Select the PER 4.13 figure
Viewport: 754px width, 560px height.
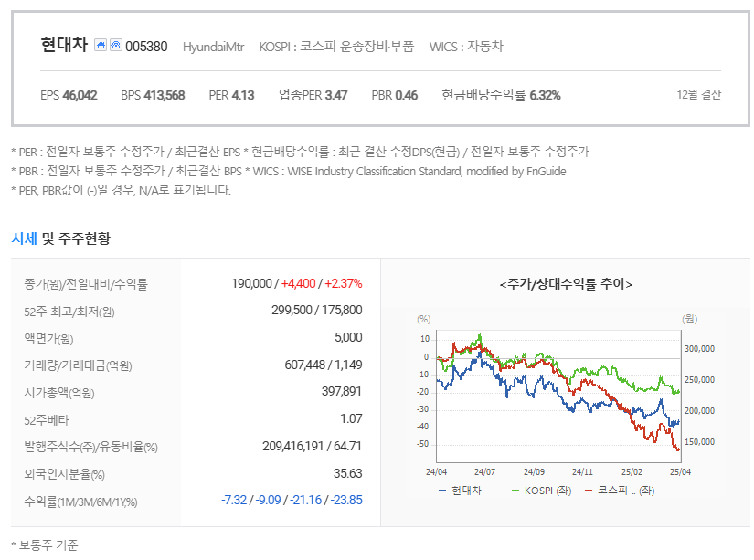(x=231, y=95)
